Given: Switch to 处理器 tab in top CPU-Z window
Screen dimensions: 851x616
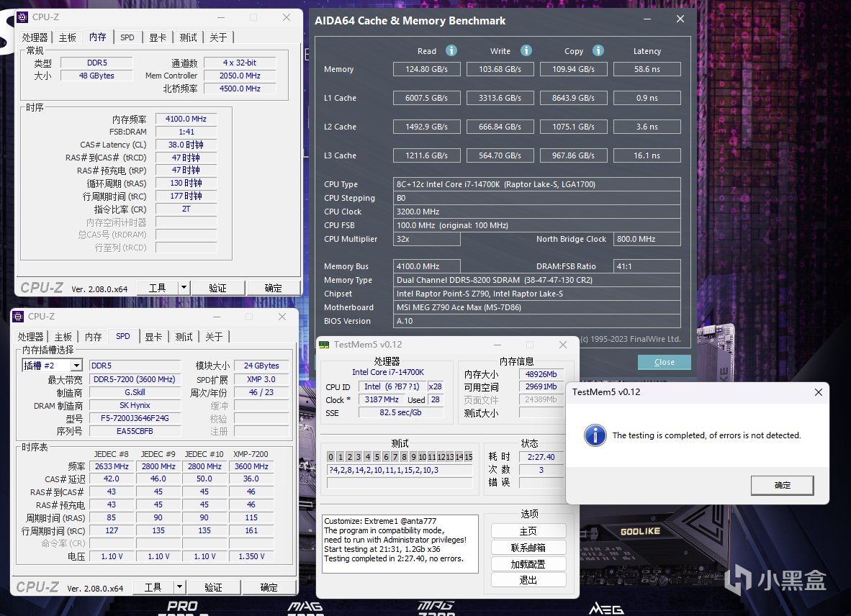Looking at the screenshot, I should [x=35, y=37].
